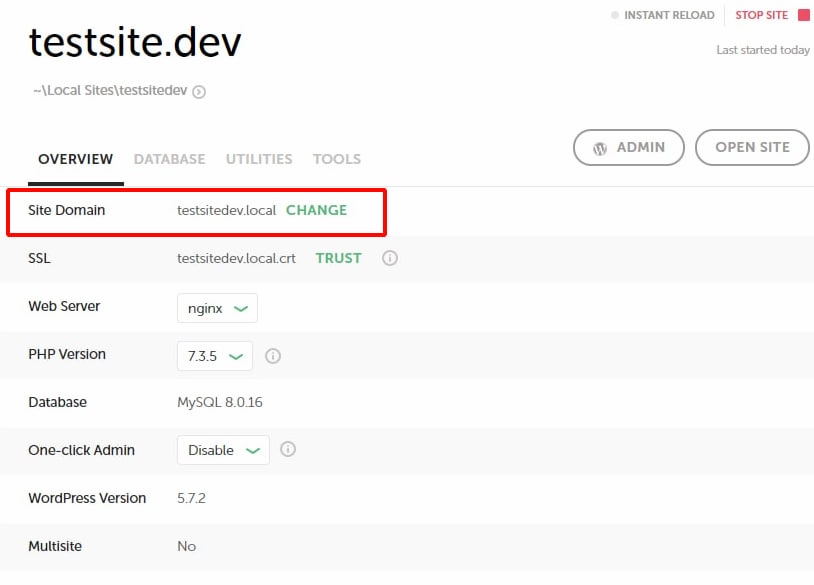The width and height of the screenshot is (814, 585).
Task: Open the One-click Admin Disable dropdown
Action: click(223, 450)
